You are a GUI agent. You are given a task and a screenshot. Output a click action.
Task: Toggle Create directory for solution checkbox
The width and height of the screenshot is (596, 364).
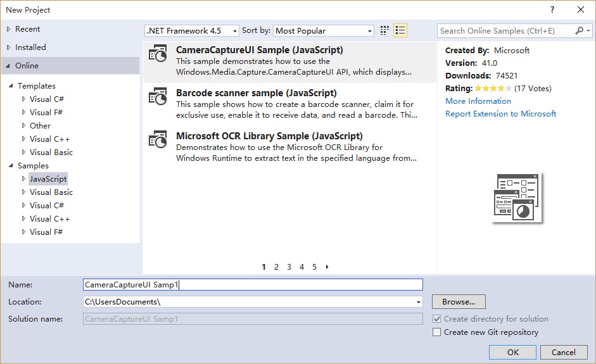pos(436,319)
